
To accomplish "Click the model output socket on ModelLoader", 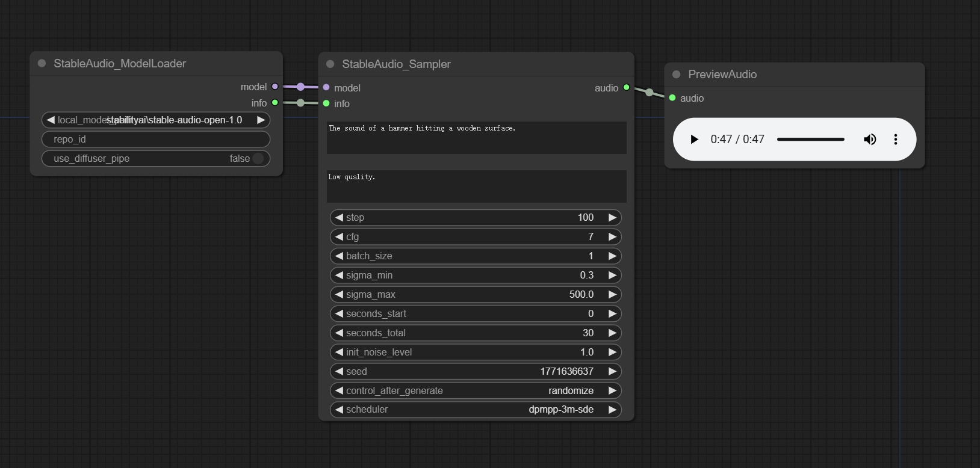I will tap(275, 87).
